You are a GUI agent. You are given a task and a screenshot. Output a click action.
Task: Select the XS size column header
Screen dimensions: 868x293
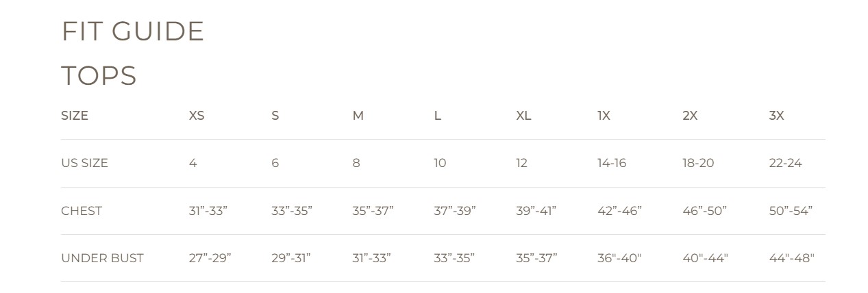coord(197,116)
